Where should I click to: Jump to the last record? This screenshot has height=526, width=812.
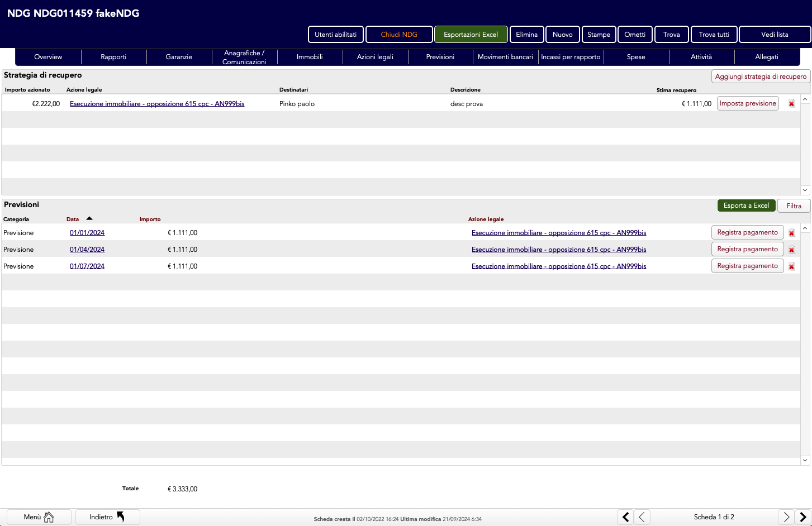(x=802, y=517)
